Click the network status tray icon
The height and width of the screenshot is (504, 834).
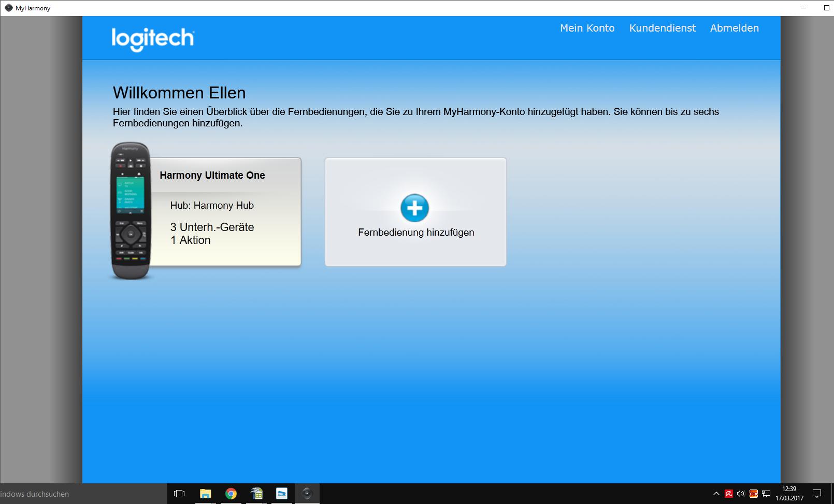click(766, 494)
